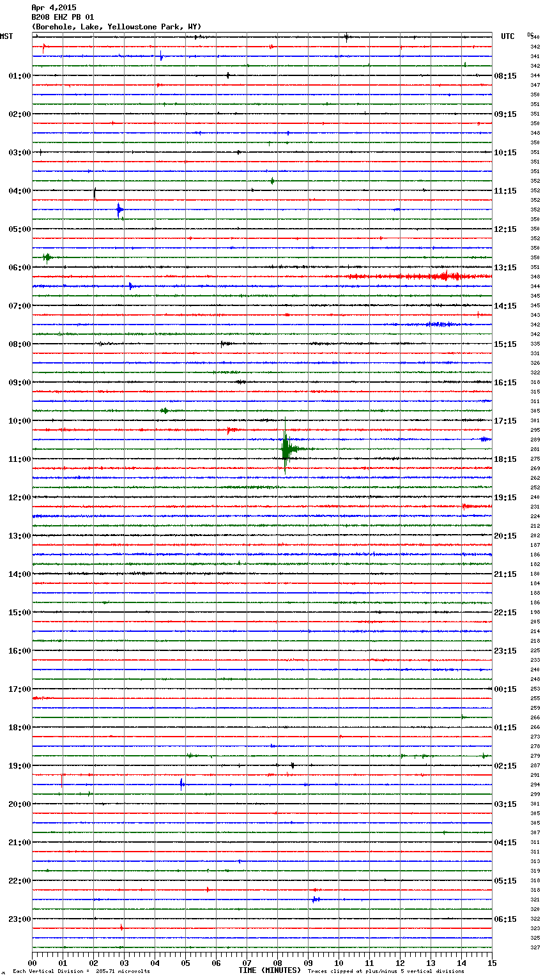Click the '08:15' UTC row label
This screenshot has width=543, height=980.
(505, 76)
